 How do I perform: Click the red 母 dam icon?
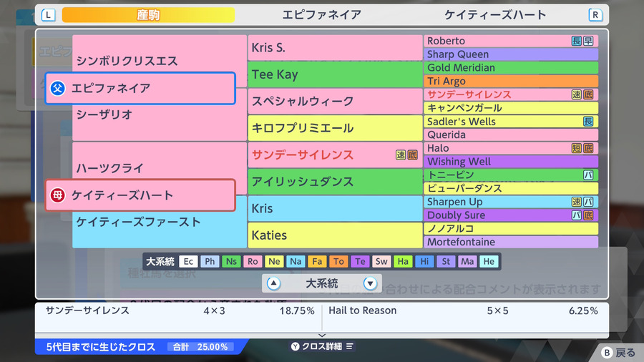pos(57,195)
